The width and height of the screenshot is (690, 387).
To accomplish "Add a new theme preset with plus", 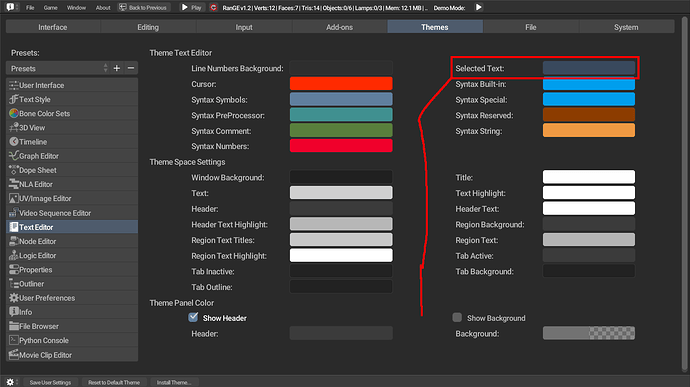I will coord(117,68).
